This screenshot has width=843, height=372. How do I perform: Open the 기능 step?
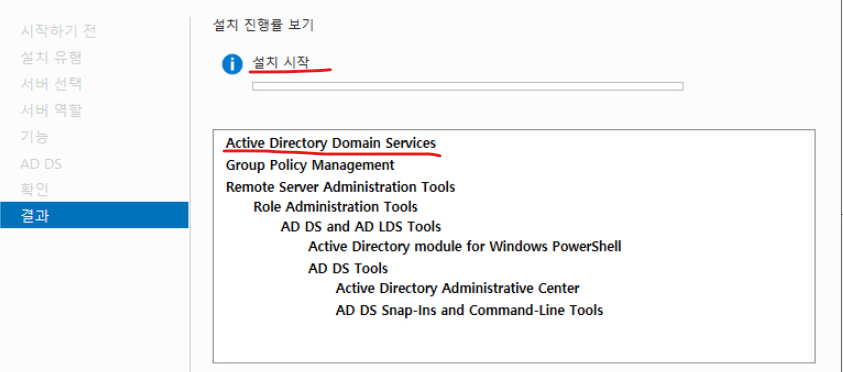(34, 137)
